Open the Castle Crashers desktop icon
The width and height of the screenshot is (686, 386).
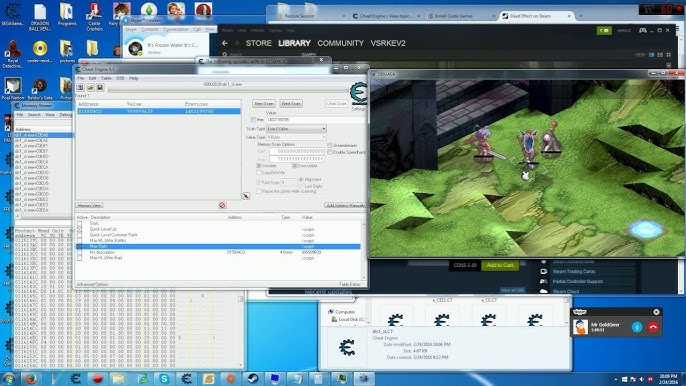(x=94, y=18)
